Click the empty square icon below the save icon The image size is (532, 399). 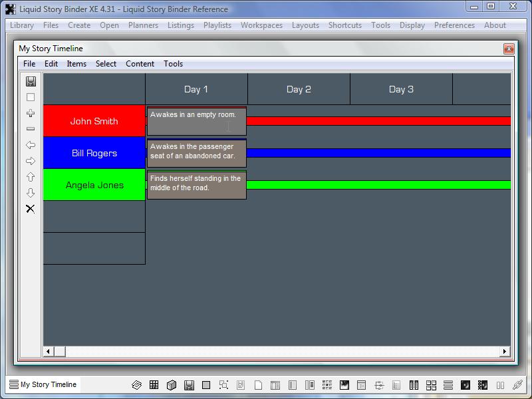(31, 97)
